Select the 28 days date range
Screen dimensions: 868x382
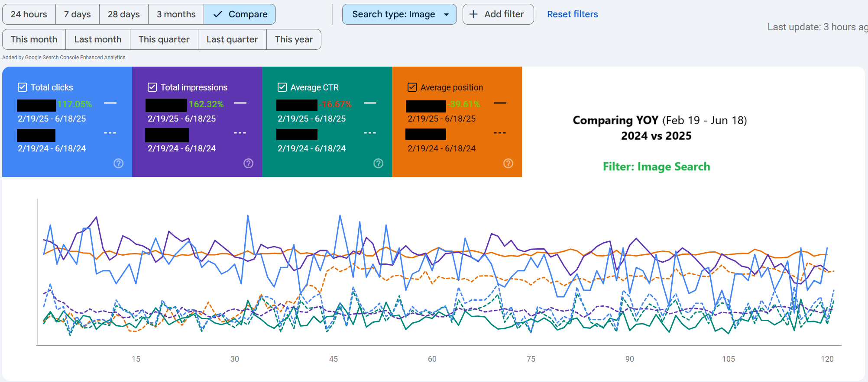pyautogui.click(x=123, y=14)
